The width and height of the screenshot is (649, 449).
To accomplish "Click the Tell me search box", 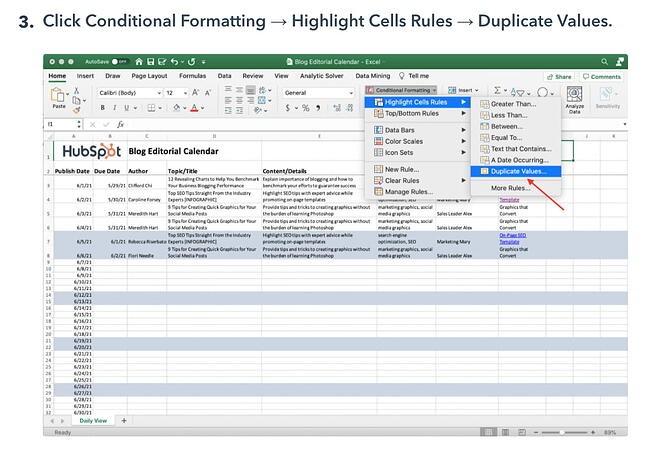I will pyautogui.click(x=414, y=76).
